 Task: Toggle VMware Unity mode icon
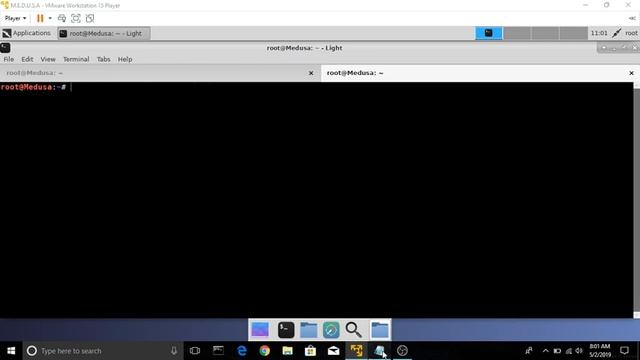pyautogui.click(x=90, y=18)
